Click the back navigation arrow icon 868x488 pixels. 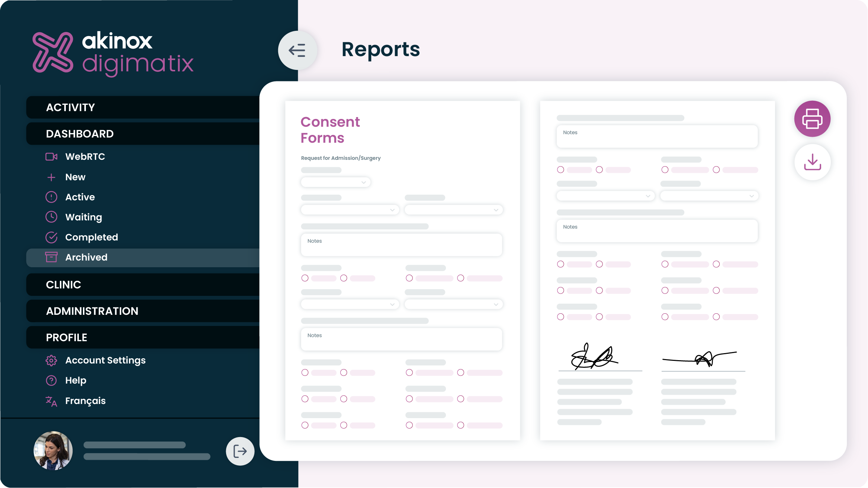297,50
